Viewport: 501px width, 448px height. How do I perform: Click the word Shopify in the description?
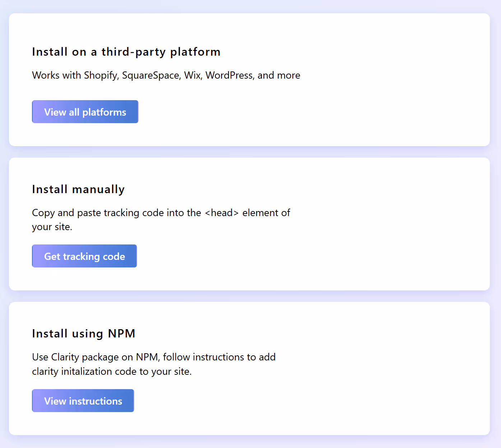pos(99,75)
